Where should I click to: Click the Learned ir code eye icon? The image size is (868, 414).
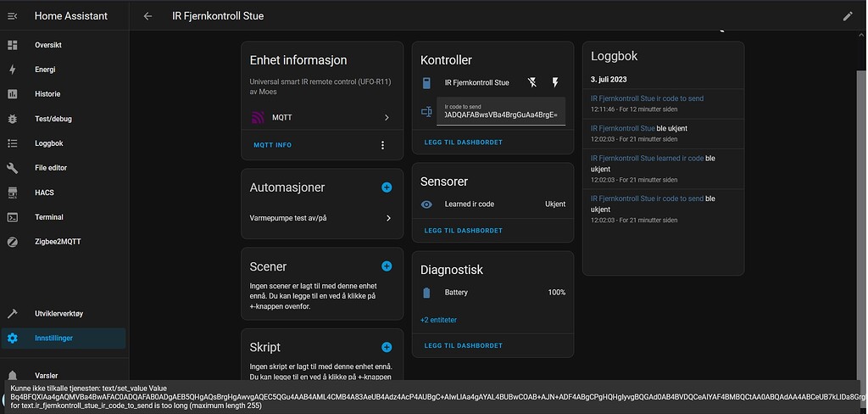427,204
